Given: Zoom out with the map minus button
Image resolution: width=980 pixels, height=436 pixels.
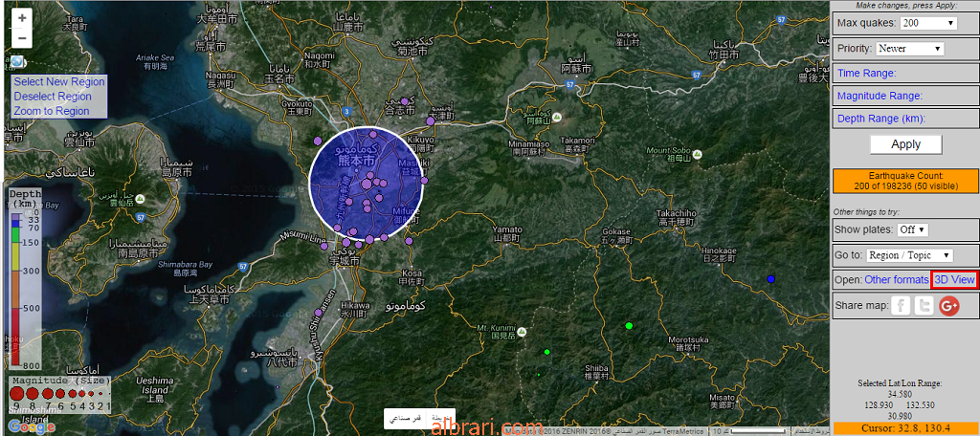Looking at the screenshot, I should (x=22, y=37).
